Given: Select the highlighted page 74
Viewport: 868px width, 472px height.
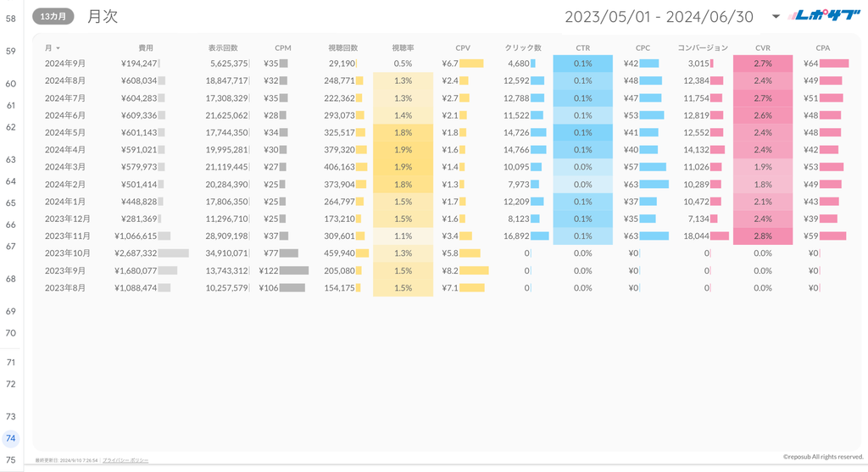Looking at the screenshot, I should [x=11, y=438].
